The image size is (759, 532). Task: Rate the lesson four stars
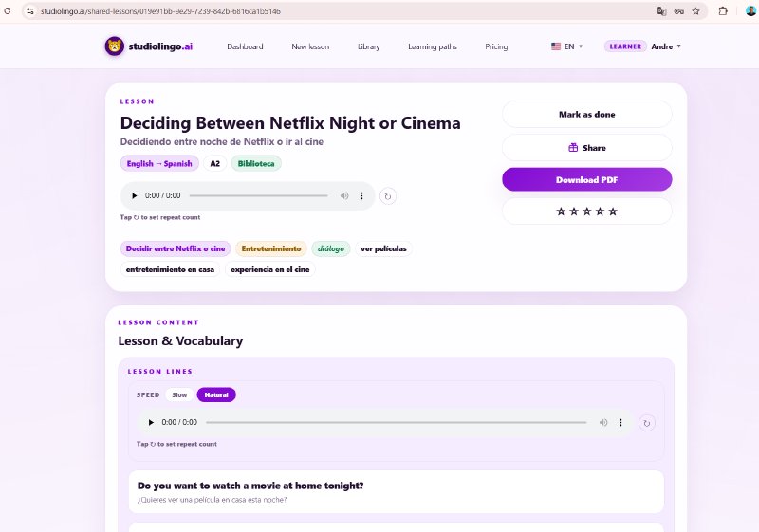point(600,211)
